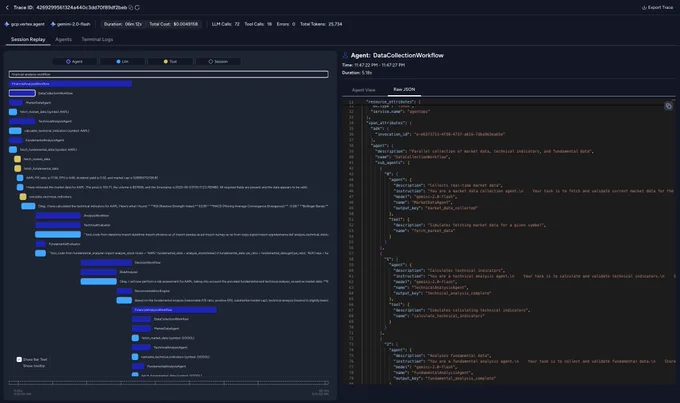Open the risk assessment for AAPL LLM span

[x=99, y=282]
